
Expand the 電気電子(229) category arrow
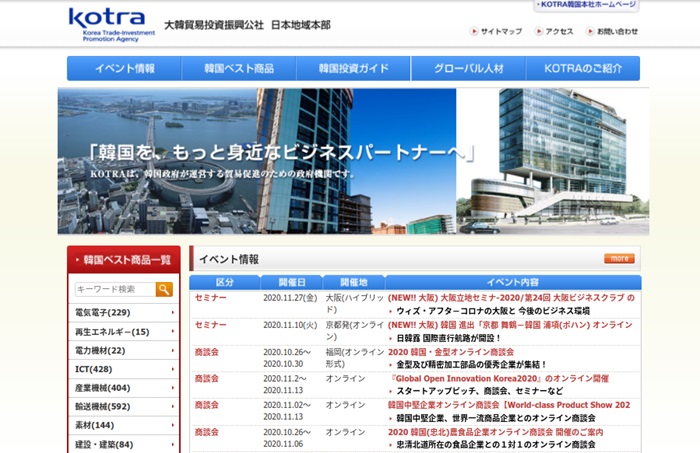click(173, 312)
